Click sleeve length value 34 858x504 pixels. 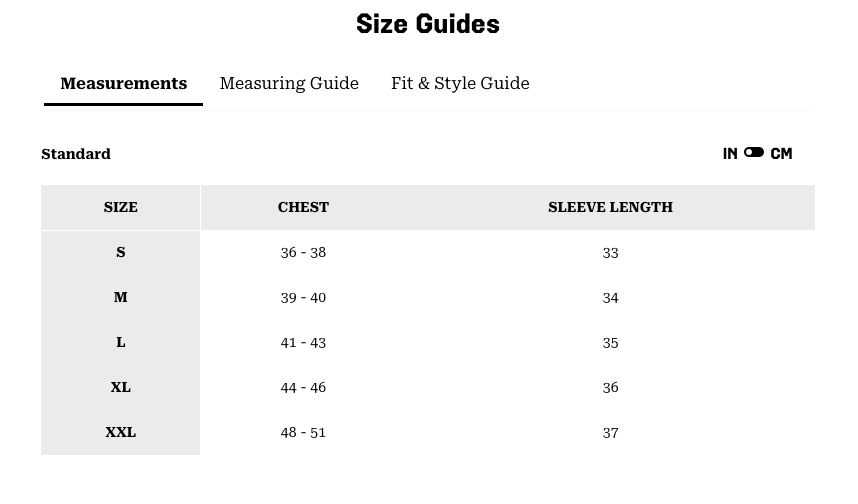point(610,297)
